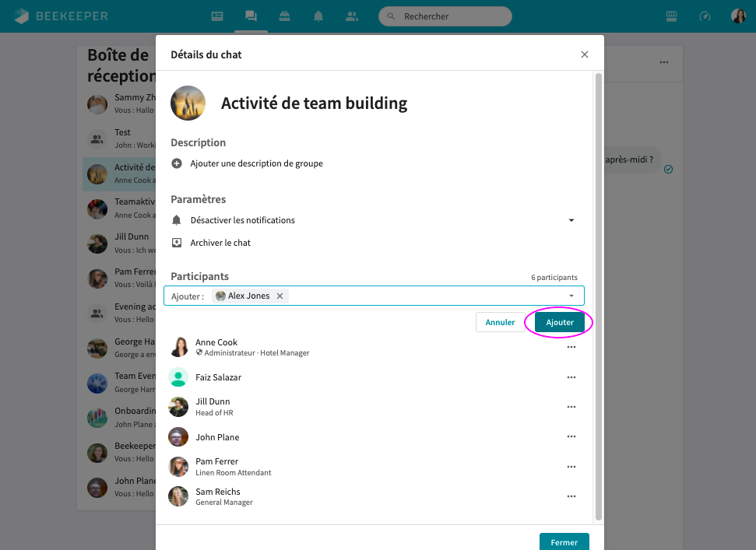
Task: Click the dialog's vertical scrollbar
Action: click(x=598, y=296)
